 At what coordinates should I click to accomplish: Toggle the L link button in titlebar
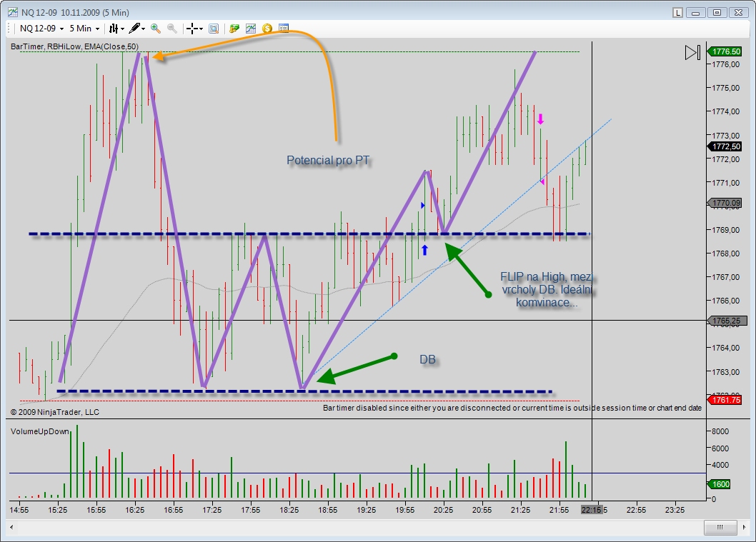tap(678, 13)
